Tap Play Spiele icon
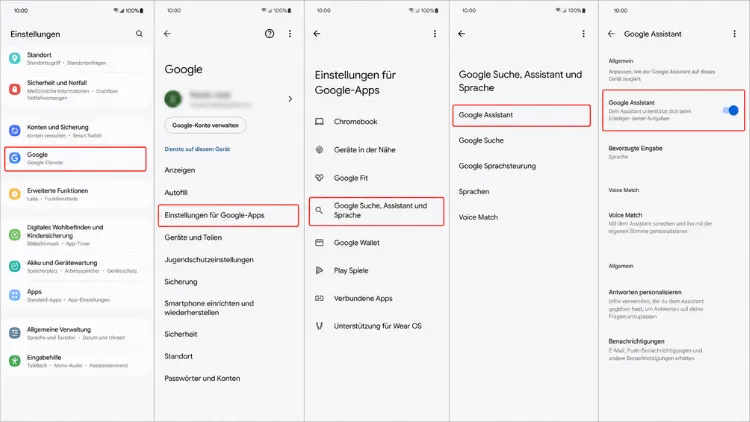Image resolution: width=750 pixels, height=422 pixels. coord(319,270)
